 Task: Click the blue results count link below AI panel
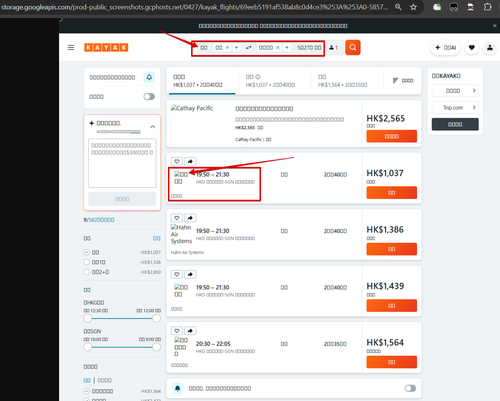click(101, 220)
